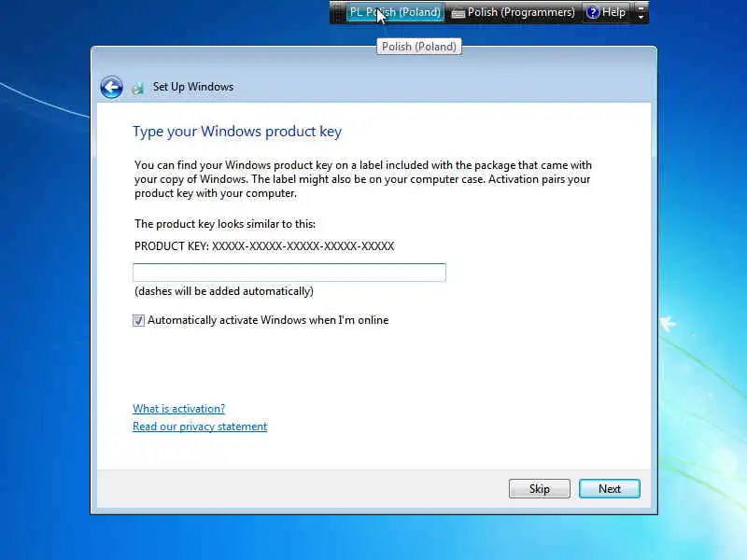The image size is (747, 560).
Task: Click the dashes will be added automatically note
Action: point(224,291)
